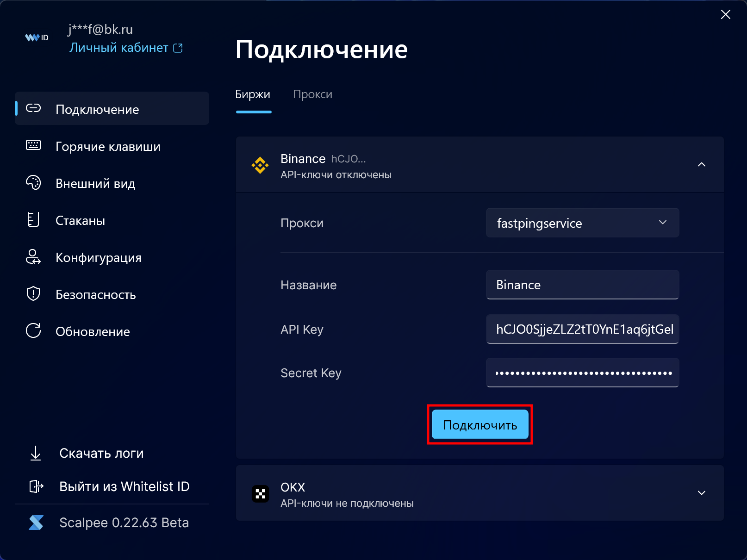Switch to the Прокси tab
The height and width of the screenshot is (560, 747).
tap(312, 94)
